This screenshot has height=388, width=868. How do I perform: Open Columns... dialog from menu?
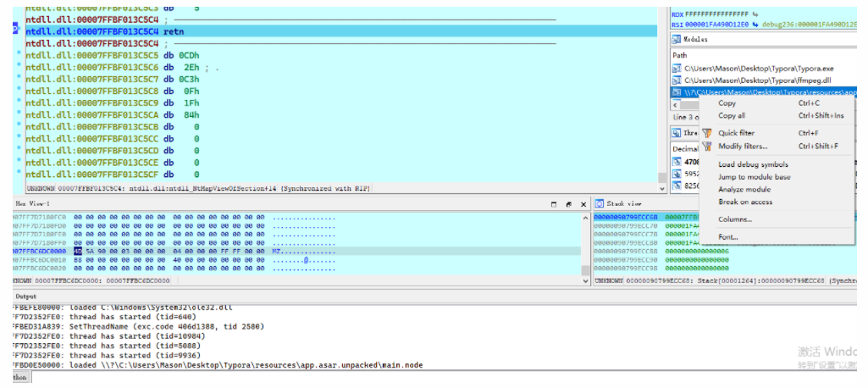tap(735, 219)
